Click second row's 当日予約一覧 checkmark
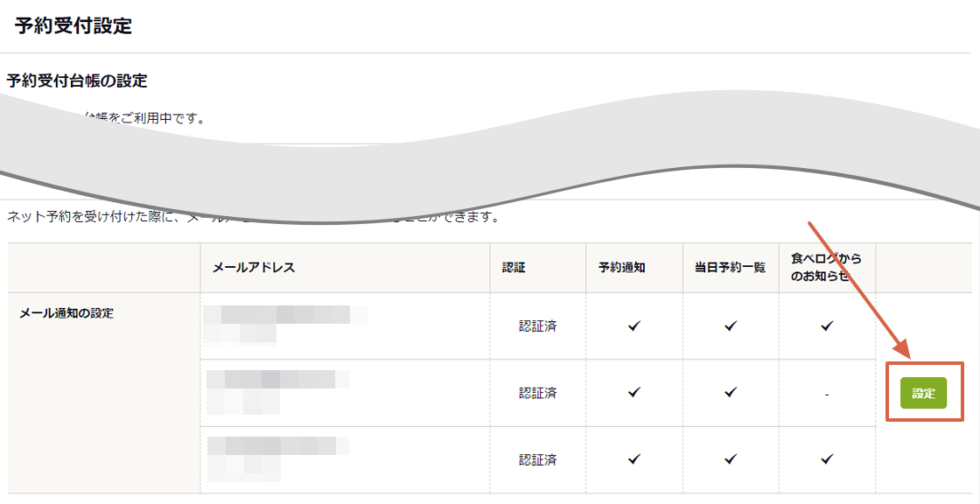Image resolution: width=980 pixels, height=504 pixels. pyautogui.click(x=731, y=393)
